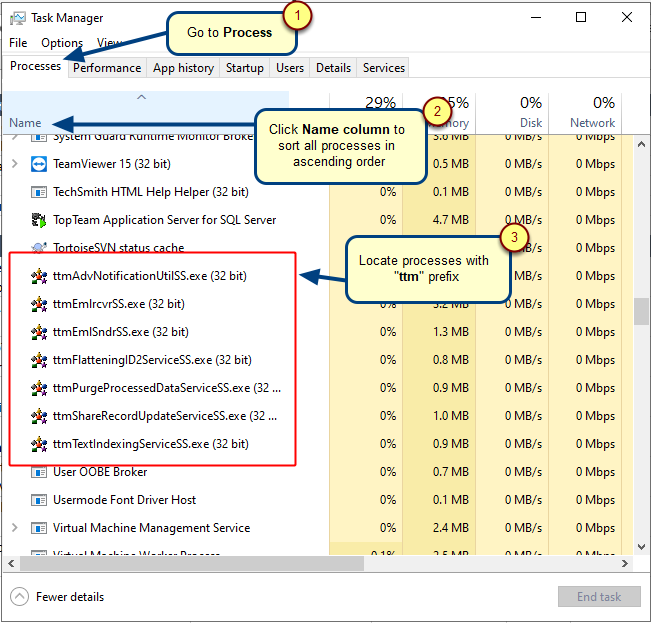The image size is (651, 623).
Task: Click the 1.3 MB memory value
Action: point(451,332)
